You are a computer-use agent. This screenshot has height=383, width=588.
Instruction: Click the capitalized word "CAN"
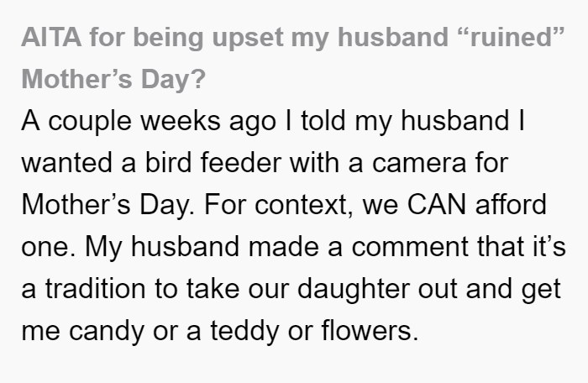pyautogui.click(x=437, y=204)
